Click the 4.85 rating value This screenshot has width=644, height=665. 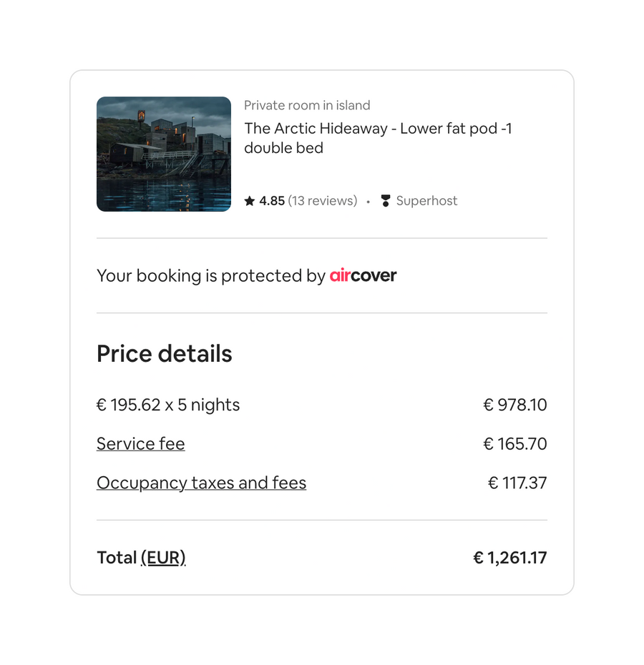click(272, 201)
